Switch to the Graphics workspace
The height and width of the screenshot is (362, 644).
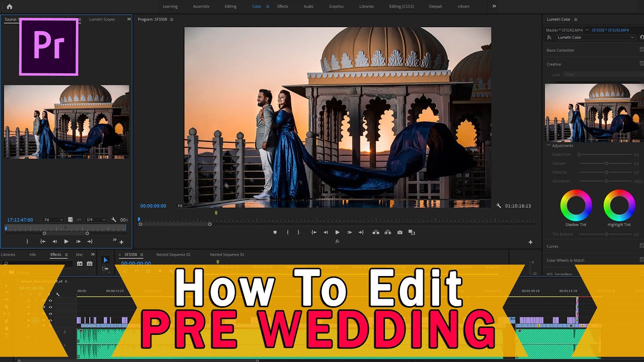tap(336, 7)
